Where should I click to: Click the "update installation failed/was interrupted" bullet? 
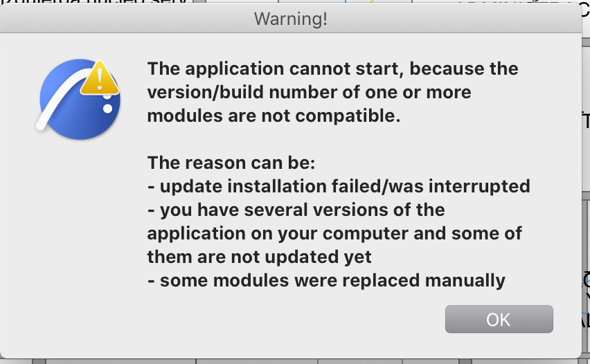pyautogui.click(x=338, y=187)
